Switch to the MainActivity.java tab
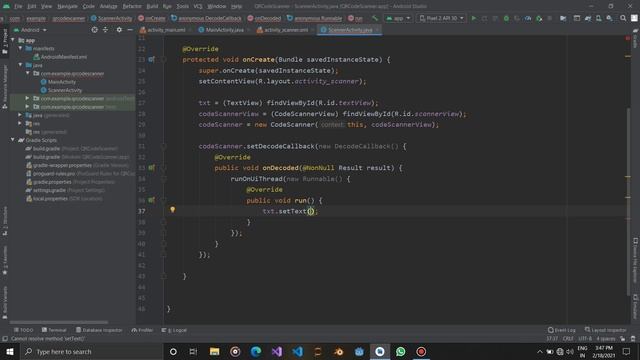The width and height of the screenshot is (640, 360). (224, 30)
